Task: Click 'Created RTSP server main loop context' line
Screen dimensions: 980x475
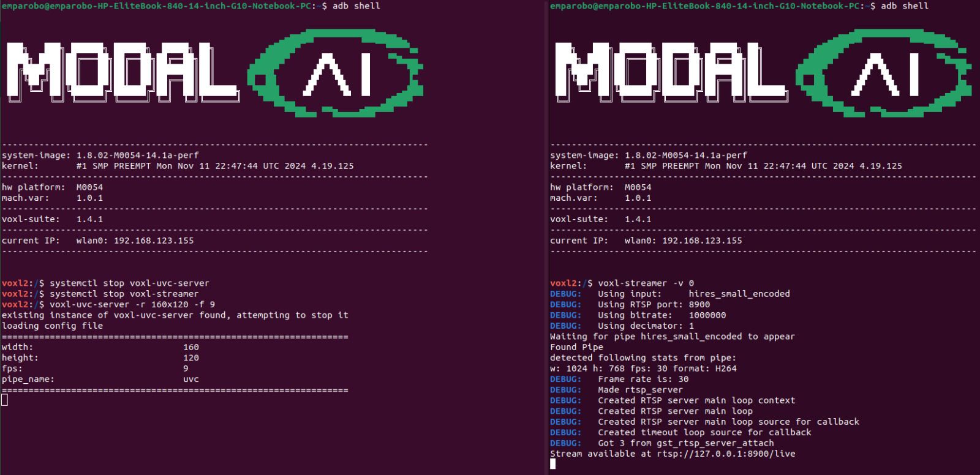Action: coord(673,400)
